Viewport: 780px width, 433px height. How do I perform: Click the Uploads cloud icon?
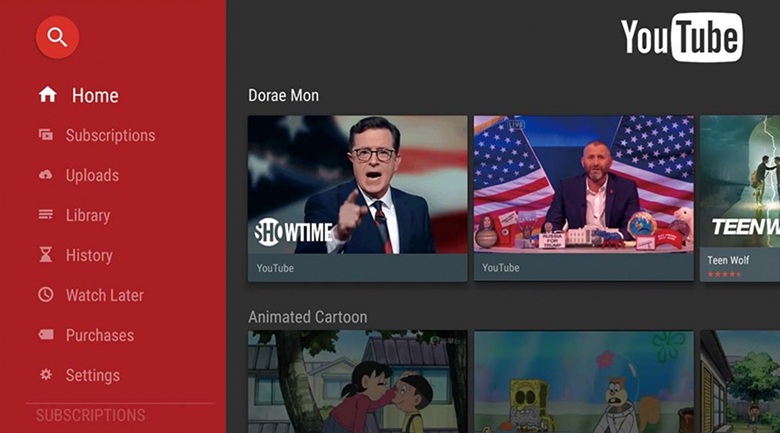point(46,175)
